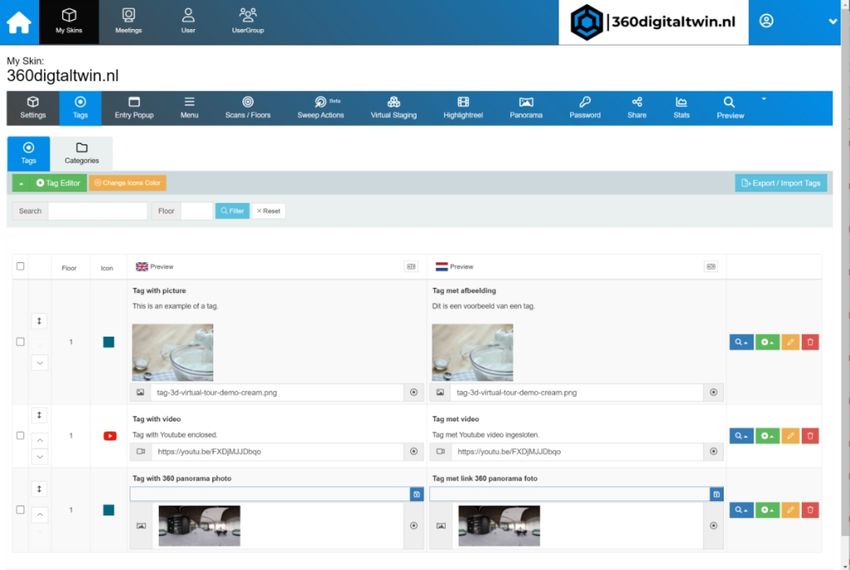Open blue search dropdown for Tag with picture

pyautogui.click(x=742, y=342)
